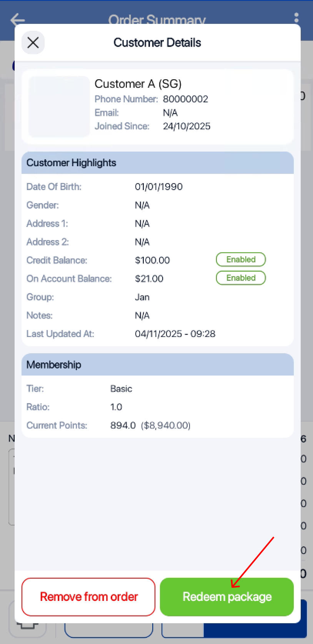The width and height of the screenshot is (313, 644).
Task: Tap the 894.0 current points value
Action: click(x=123, y=425)
